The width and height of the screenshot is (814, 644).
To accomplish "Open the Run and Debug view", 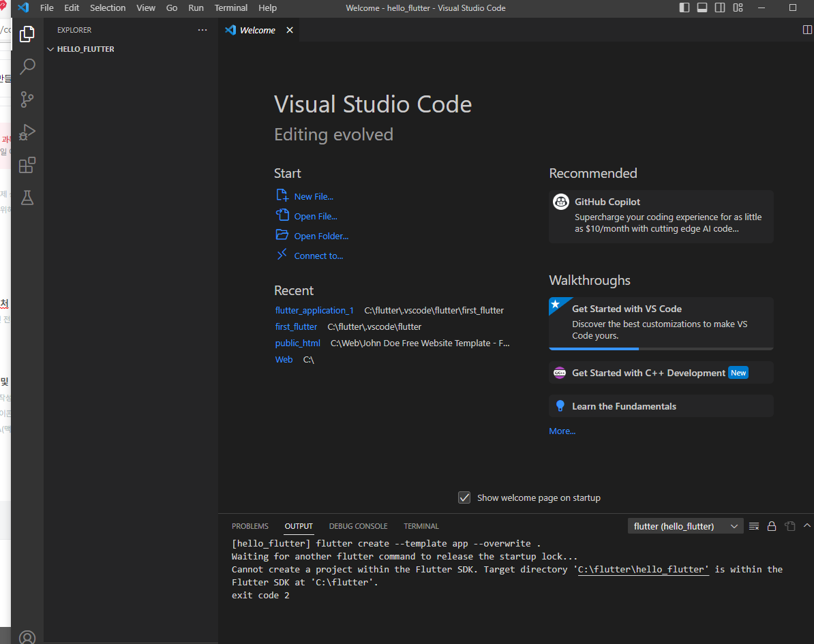I will [27, 132].
